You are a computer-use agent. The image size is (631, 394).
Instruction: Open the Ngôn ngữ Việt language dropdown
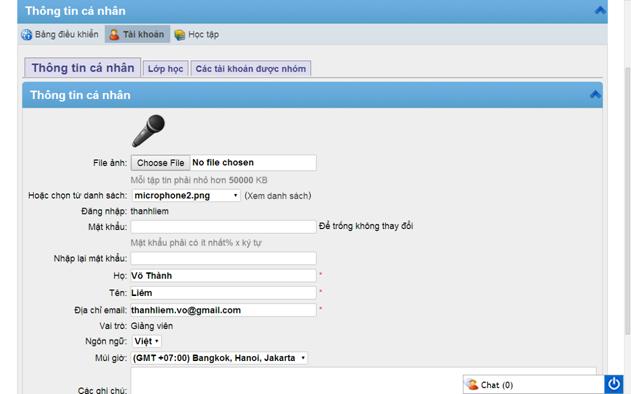pos(146,341)
